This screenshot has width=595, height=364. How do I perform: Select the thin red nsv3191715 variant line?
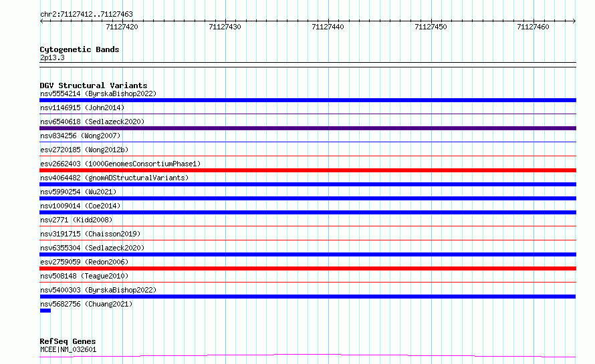(x=308, y=240)
